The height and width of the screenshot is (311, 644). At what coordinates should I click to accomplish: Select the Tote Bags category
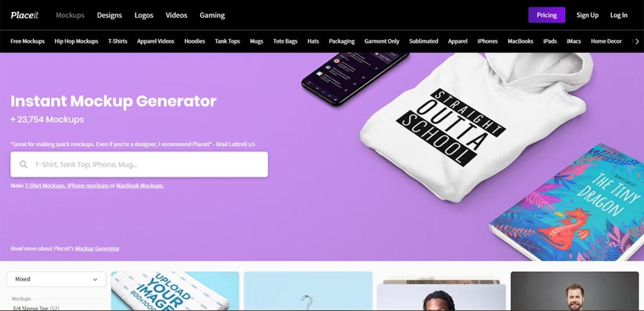coord(285,41)
